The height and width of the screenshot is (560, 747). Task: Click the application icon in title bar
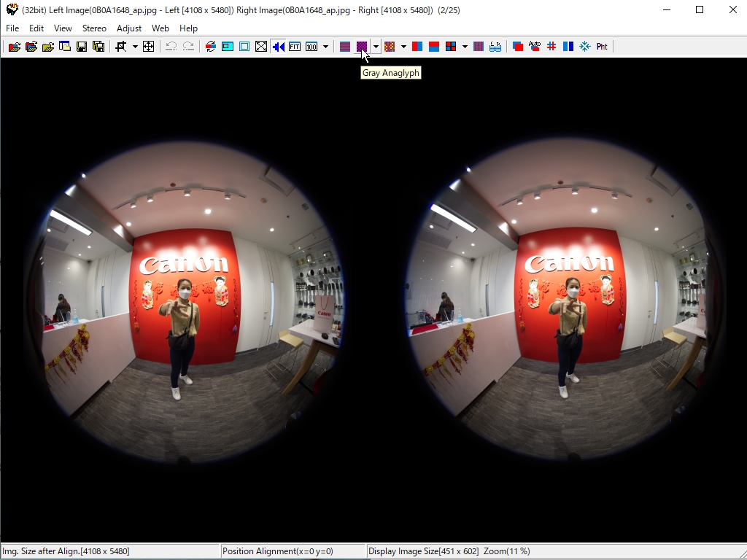pos(12,9)
